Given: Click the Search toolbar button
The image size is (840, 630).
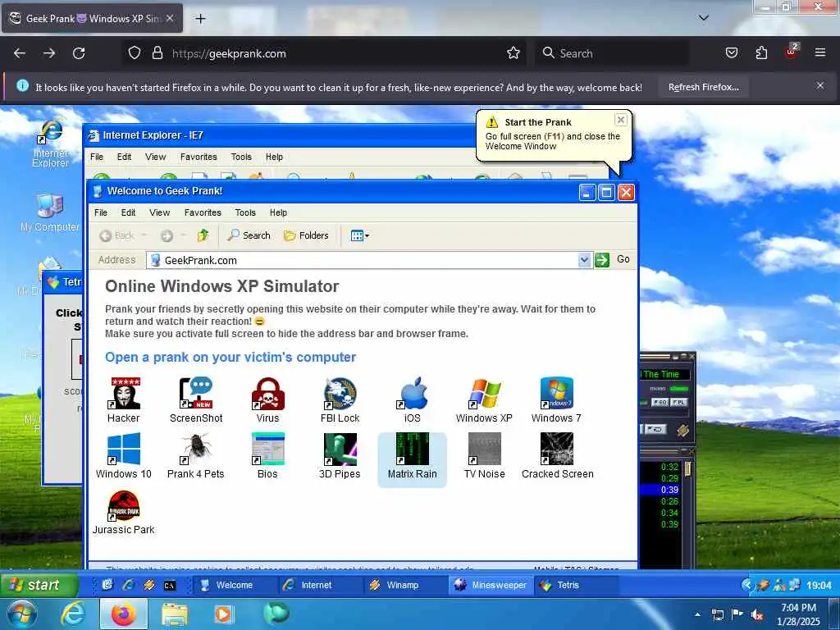Looking at the screenshot, I should coord(249,235).
